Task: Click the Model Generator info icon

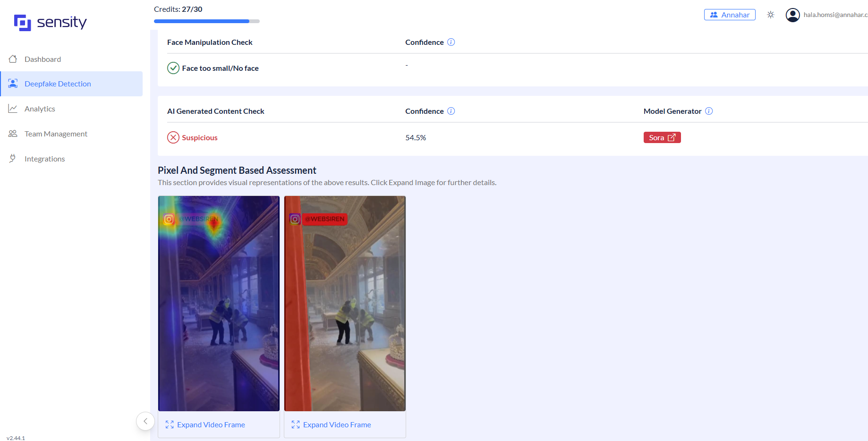Action: click(x=709, y=111)
